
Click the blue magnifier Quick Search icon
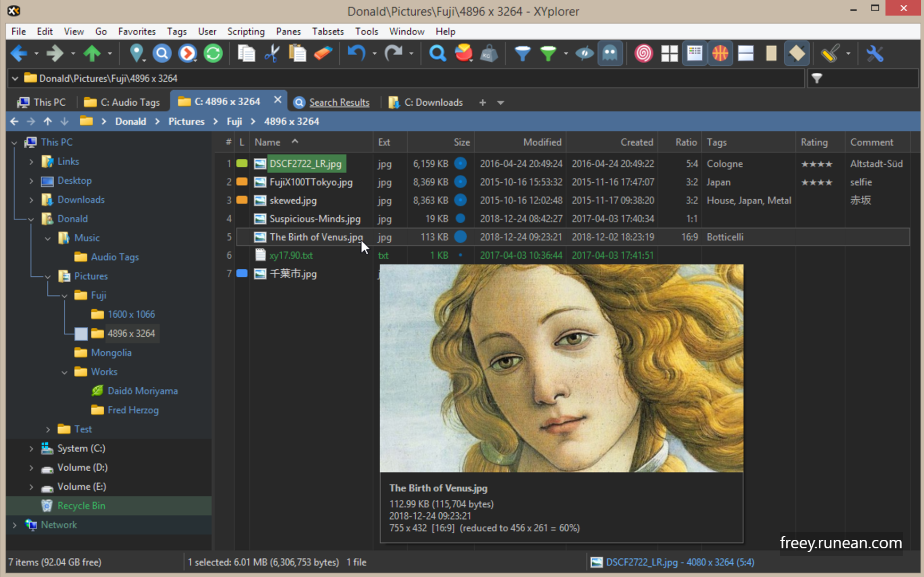[438, 53]
